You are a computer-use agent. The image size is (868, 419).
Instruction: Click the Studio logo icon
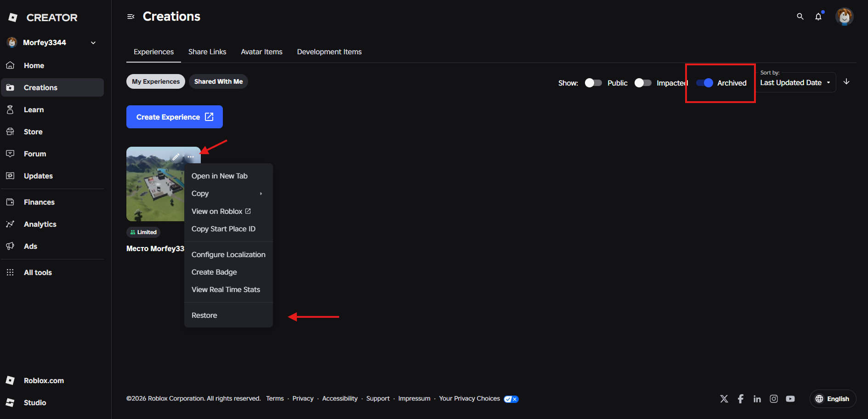(10, 402)
